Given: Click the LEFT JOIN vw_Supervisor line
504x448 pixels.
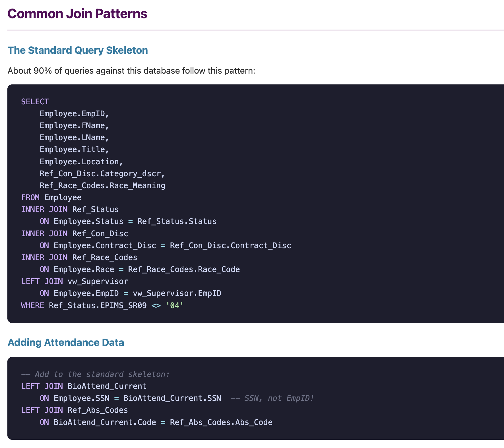Looking at the screenshot, I should coord(74,281).
